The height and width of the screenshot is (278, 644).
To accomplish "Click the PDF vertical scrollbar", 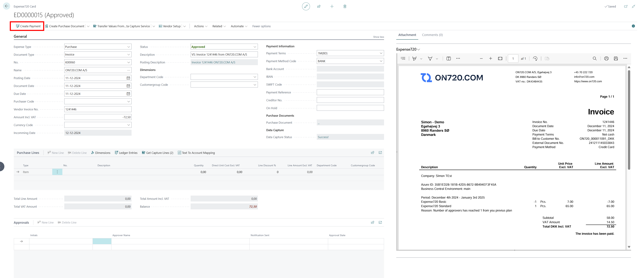I will (x=629, y=120).
